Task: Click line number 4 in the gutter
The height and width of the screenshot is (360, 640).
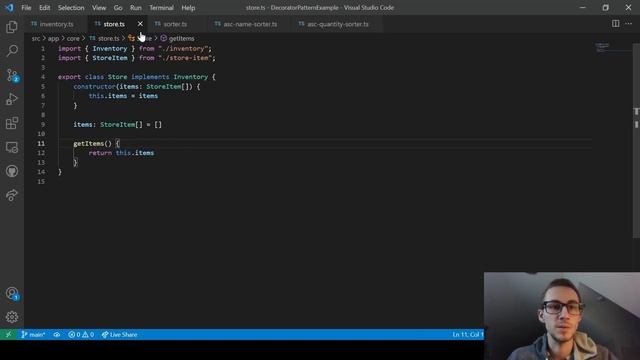Action: 43,77
